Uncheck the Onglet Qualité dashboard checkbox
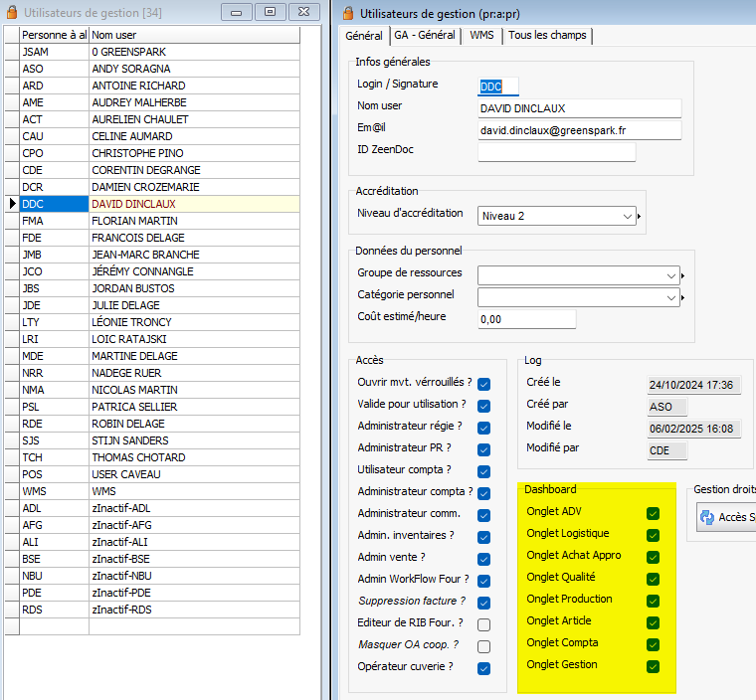Screen dimensions: 756x700 [x=653, y=578]
